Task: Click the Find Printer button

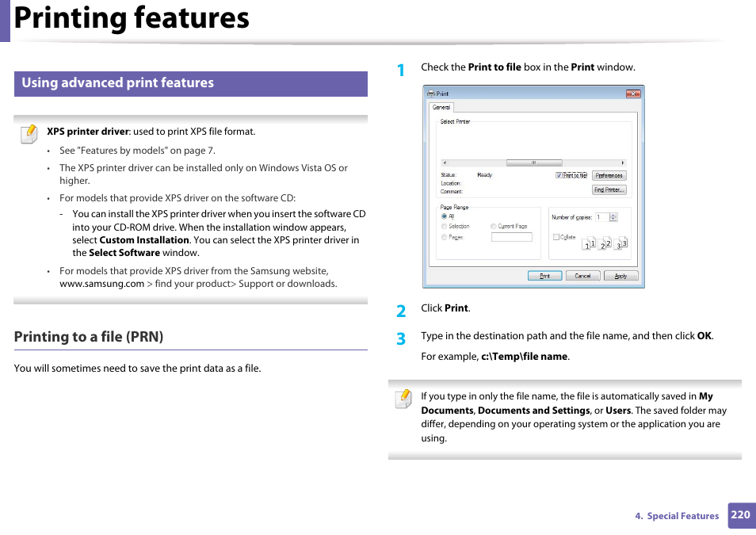Action: [609, 190]
